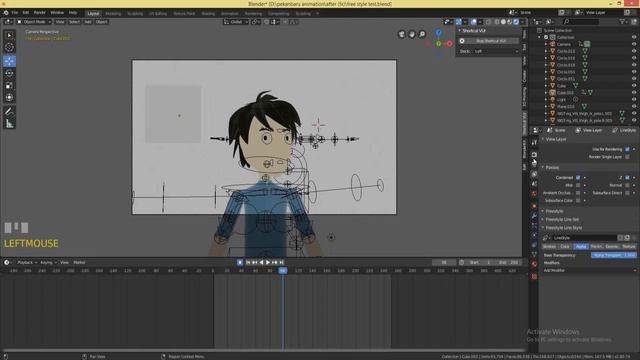
Task: Open the Edit menu
Action: [26, 13]
